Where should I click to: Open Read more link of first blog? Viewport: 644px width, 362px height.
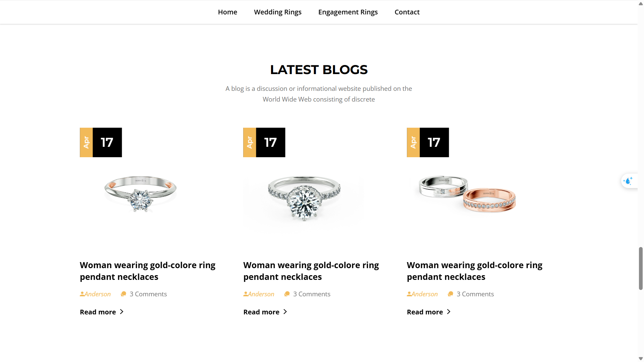pyautogui.click(x=98, y=312)
